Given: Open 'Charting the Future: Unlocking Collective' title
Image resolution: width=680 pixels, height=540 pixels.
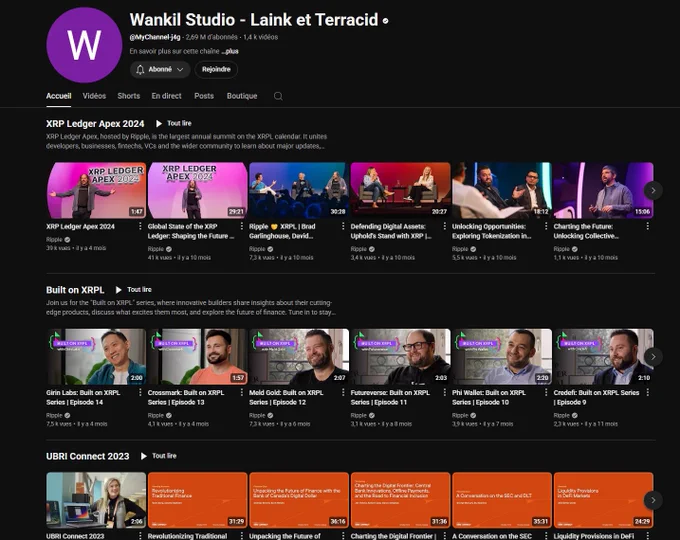Looking at the screenshot, I should tap(586, 231).
